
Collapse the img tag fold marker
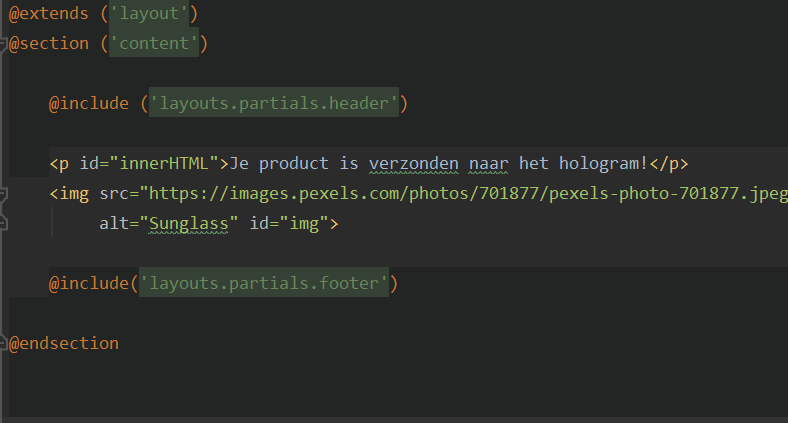[x=3, y=194]
